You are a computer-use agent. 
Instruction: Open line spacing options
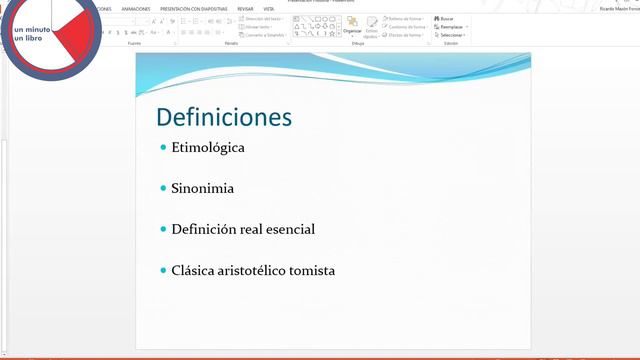(x=229, y=22)
